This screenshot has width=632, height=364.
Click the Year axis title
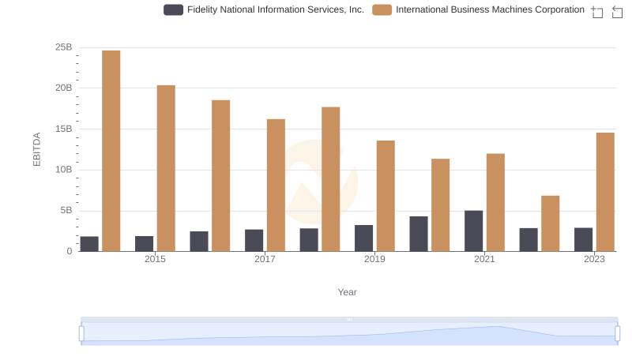click(x=347, y=292)
